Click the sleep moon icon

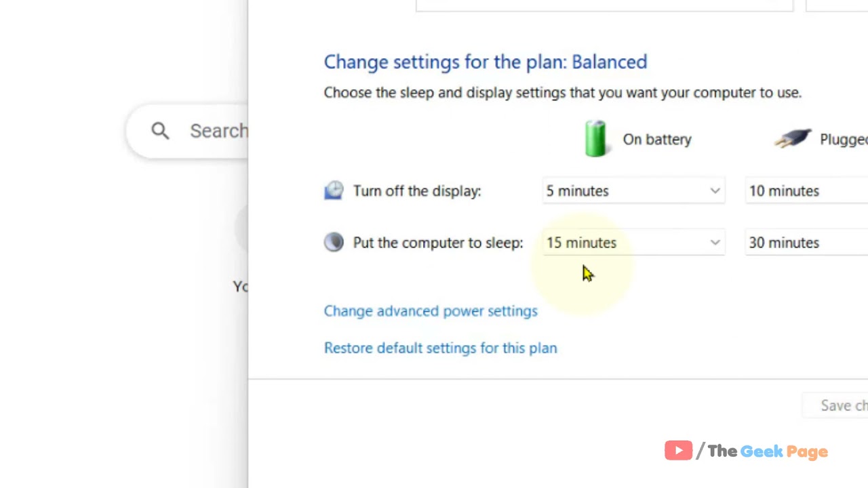(x=334, y=243)
